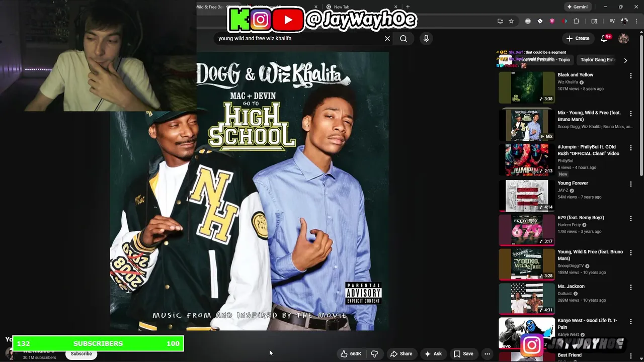
Task: Close the New Tab tab
Action: click(x=397, y=7)
